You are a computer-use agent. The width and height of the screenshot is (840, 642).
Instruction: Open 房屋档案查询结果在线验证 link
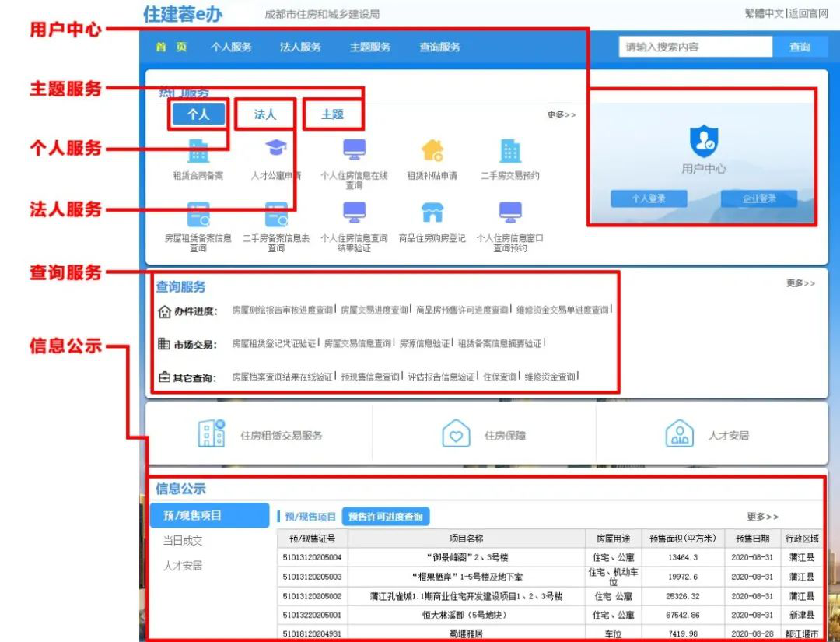point(282,377)
